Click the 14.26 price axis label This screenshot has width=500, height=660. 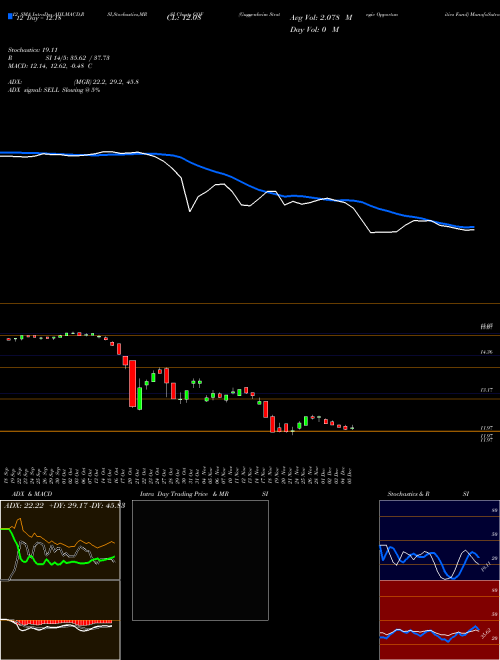click(487, 352)
